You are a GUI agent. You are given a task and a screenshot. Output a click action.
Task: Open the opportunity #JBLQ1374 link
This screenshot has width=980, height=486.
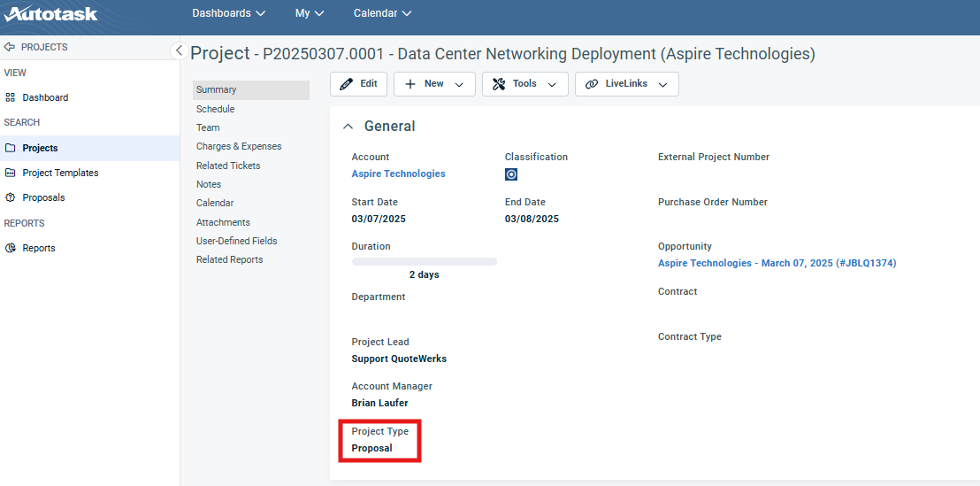click(x=777, y=263)
